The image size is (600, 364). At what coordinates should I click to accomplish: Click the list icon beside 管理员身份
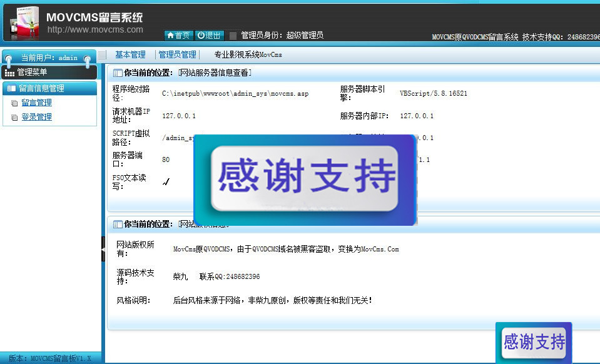[233, 36]
